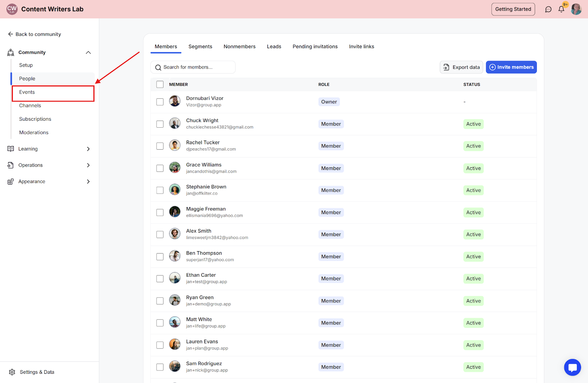Click the Owner role badge
The image size is (588, 383).
pos(329,102)
